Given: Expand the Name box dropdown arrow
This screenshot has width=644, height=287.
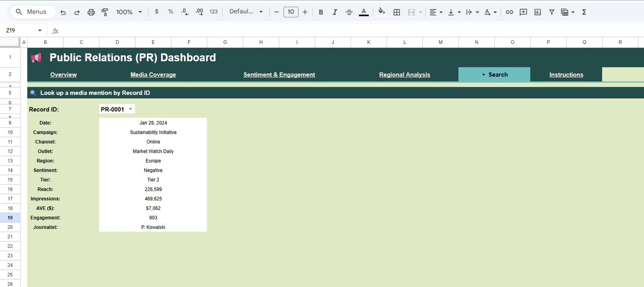Looking at the screenshot, I should pos(39,31).
